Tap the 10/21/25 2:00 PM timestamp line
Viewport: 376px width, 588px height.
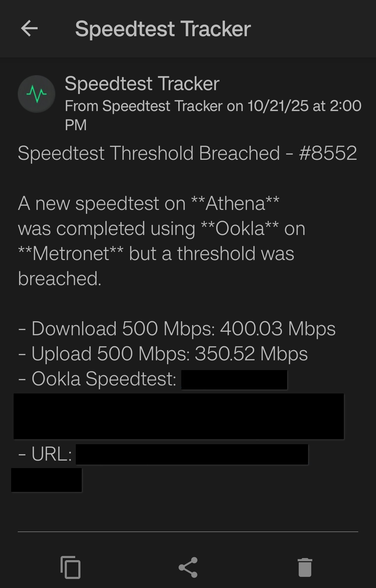tap(212, 106)
